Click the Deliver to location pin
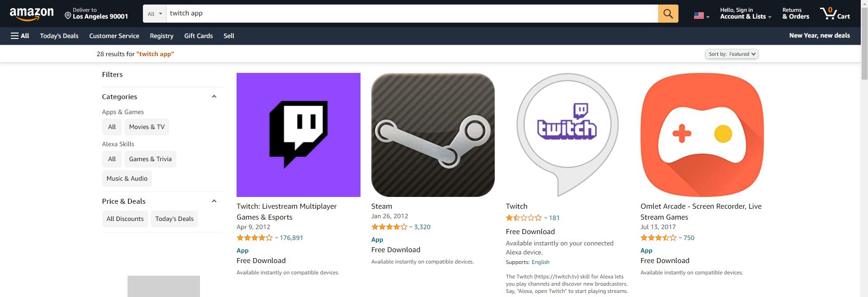The width and height of the screenshot is (868, 297). [x=68, y=16]
